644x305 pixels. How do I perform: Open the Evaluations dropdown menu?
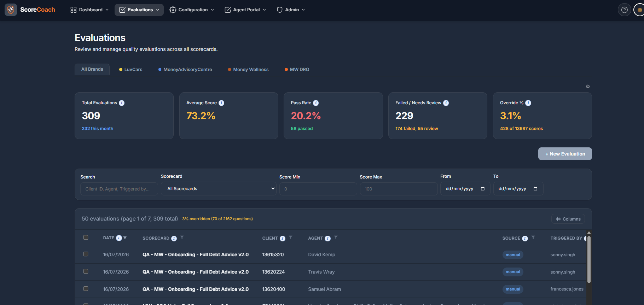coord(139,10)
